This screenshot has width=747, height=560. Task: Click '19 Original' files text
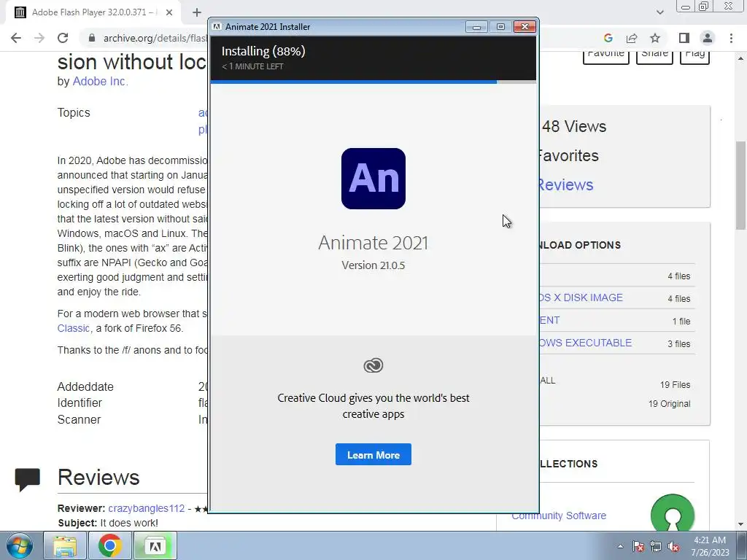pos(669,404)
